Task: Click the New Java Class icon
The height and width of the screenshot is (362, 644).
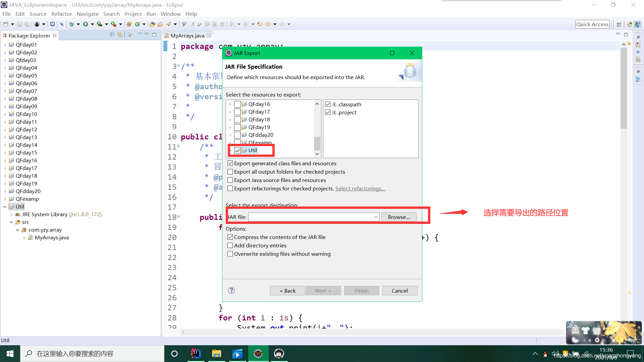Action: click(138, 24)
